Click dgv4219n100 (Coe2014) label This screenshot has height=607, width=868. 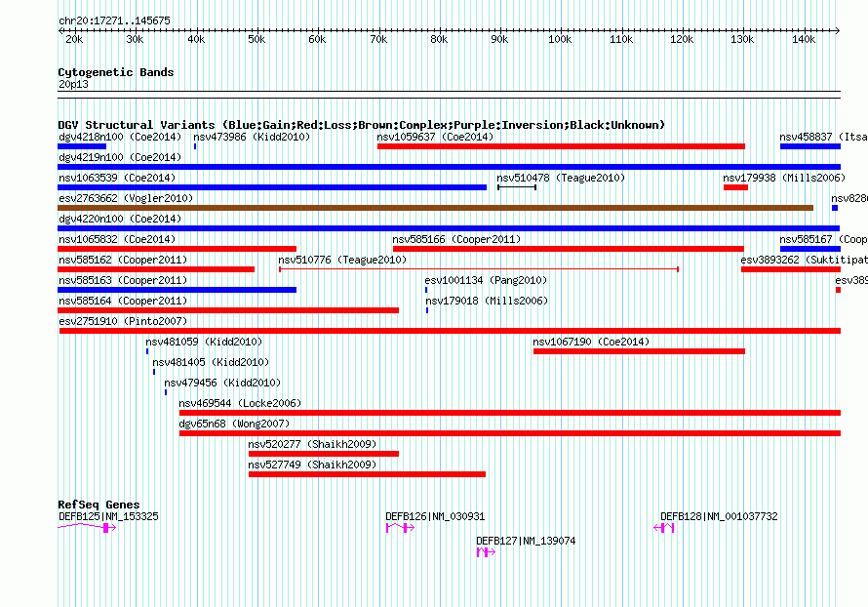click(x=120, y=157)
